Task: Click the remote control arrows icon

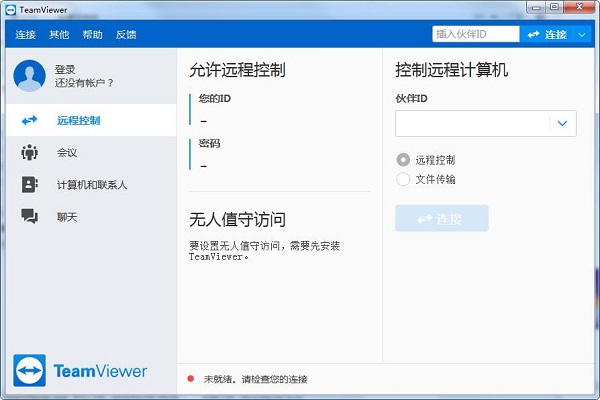Action: pyautogui.click(x=30, y=121)
